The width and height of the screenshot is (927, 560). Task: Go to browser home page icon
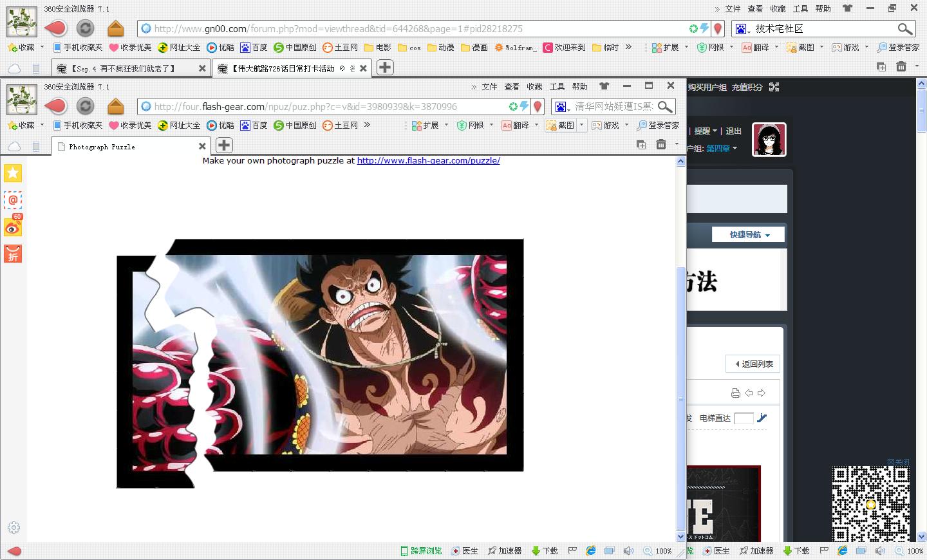(x=115, y=106)
